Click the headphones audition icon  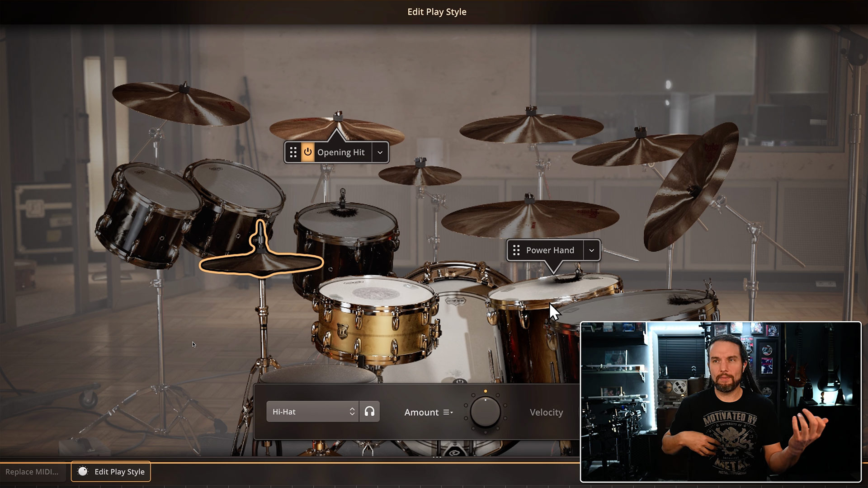click(x=369, y=412)
